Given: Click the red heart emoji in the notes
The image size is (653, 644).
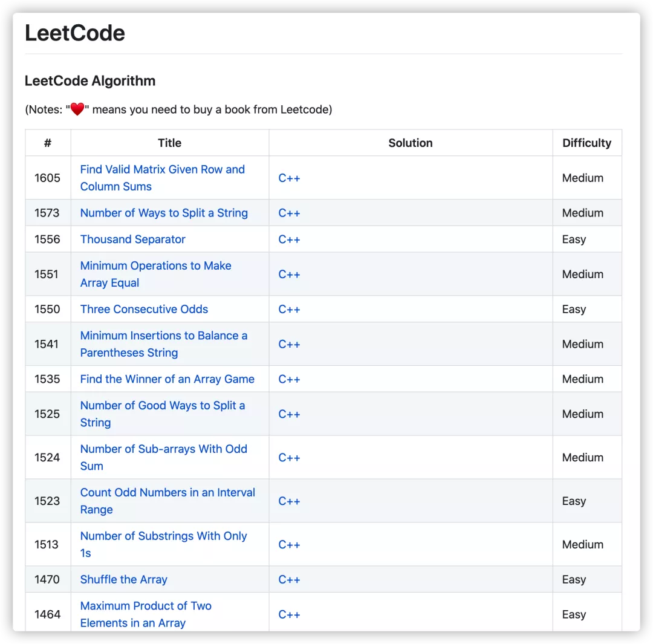Looking at the screenshot, I should click(x=77, y=109).
